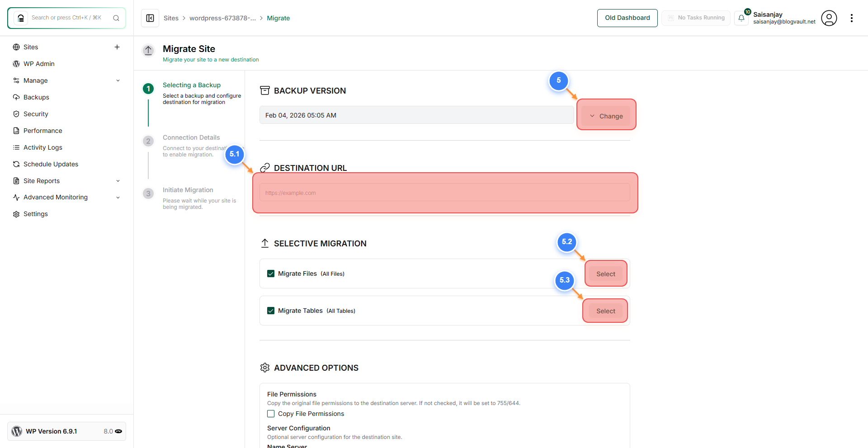Open the Change backup version dropdown
This screenshot has width=868, height=448.
pyautogui.click(x=606, y=116)
